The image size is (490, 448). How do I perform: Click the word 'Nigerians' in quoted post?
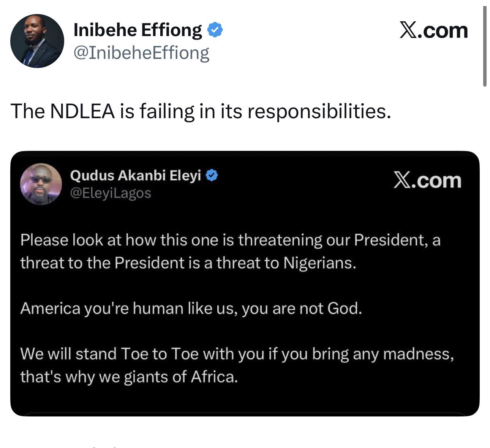pos(319,263)
